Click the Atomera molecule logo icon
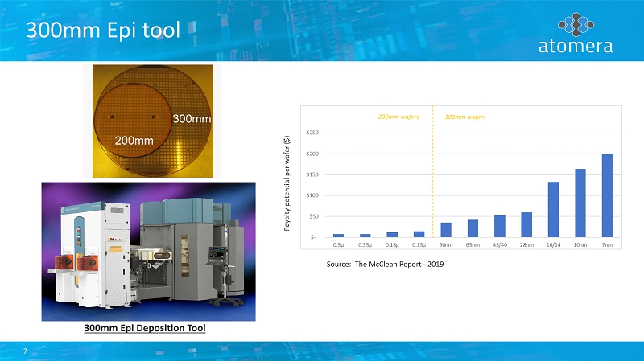Image resolution: width=644 pixels, height=361 pixels. click(x=575, y=23)
